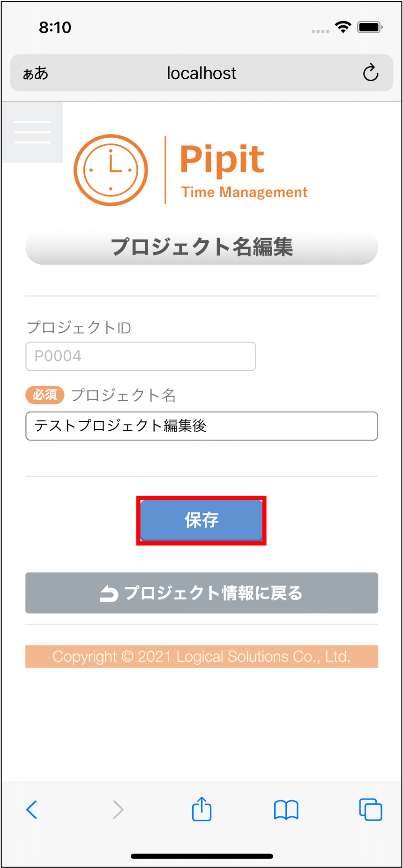Image resolution: width=403 pixels, height=868 pixels.
Task: Click the Pipit Time Management title
Action: tap(244, 170)
